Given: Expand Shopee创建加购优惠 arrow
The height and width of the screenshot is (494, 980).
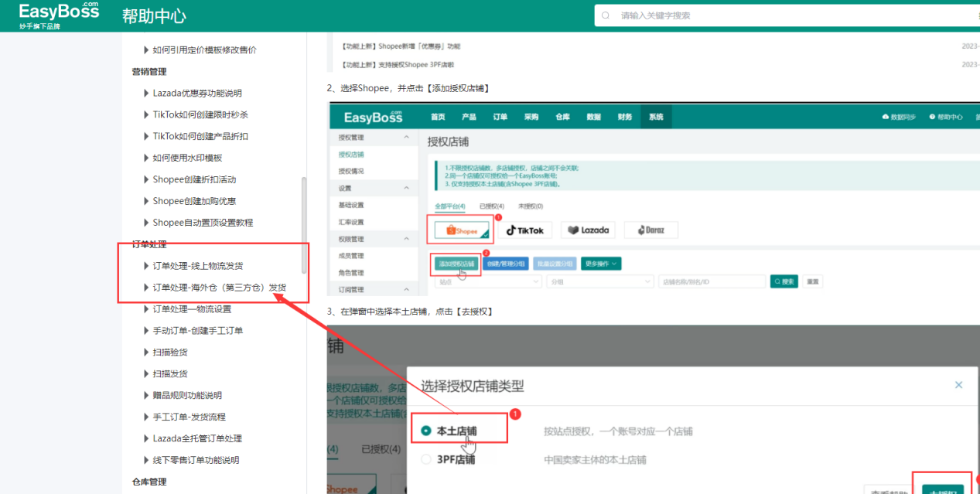Looking at the screenshot, I should [x=146, y=201].
